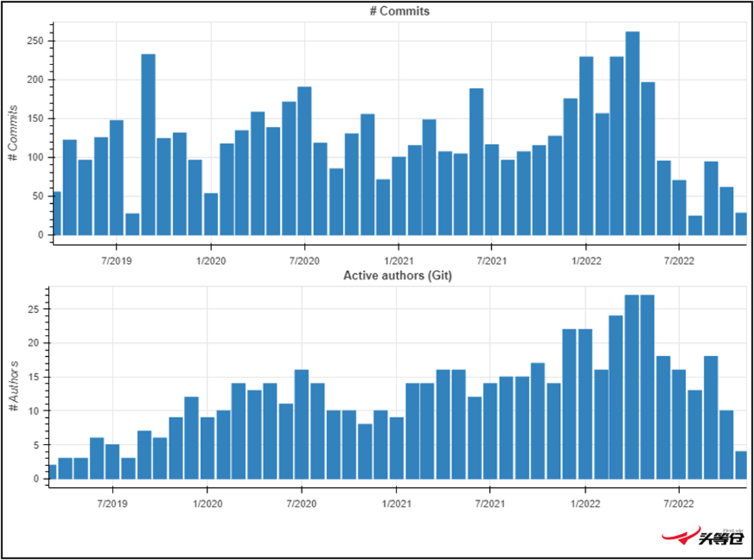Click the tallest bar in the Commits chart
754x560 pixels.
633,134
